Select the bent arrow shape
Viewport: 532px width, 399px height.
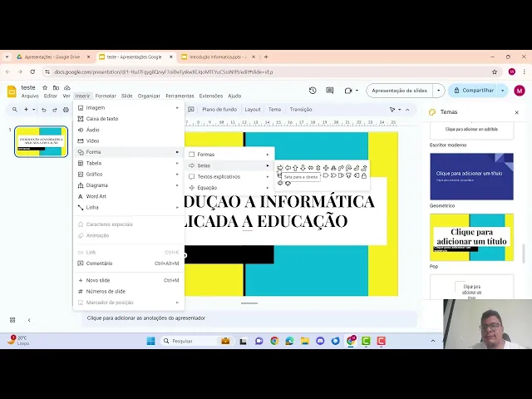(341, 168)
